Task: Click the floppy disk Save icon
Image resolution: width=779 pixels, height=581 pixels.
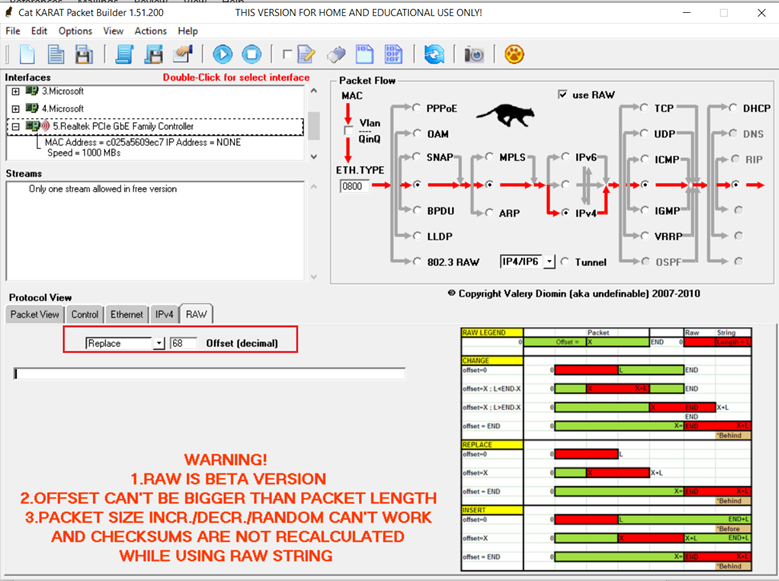Action: (x=83, y=54)
